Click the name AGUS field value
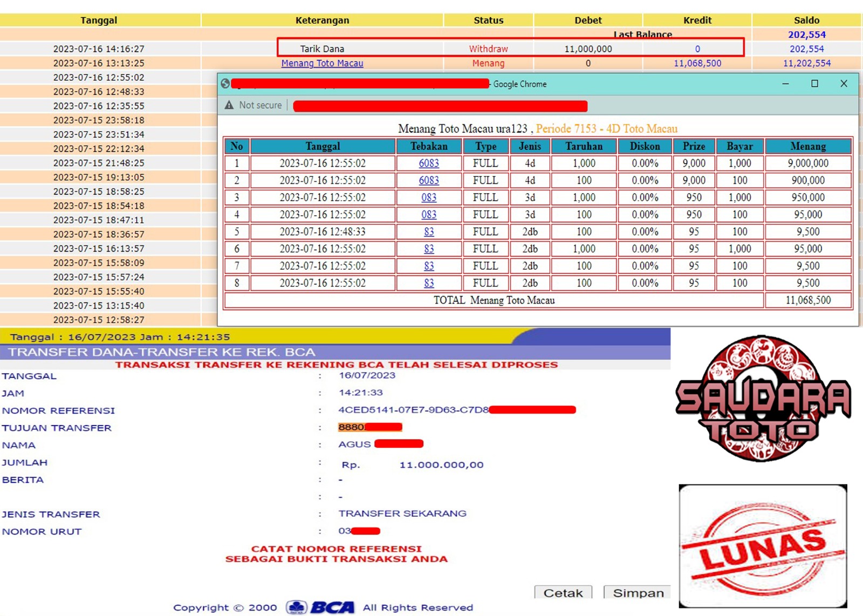 tap(354, 444)
